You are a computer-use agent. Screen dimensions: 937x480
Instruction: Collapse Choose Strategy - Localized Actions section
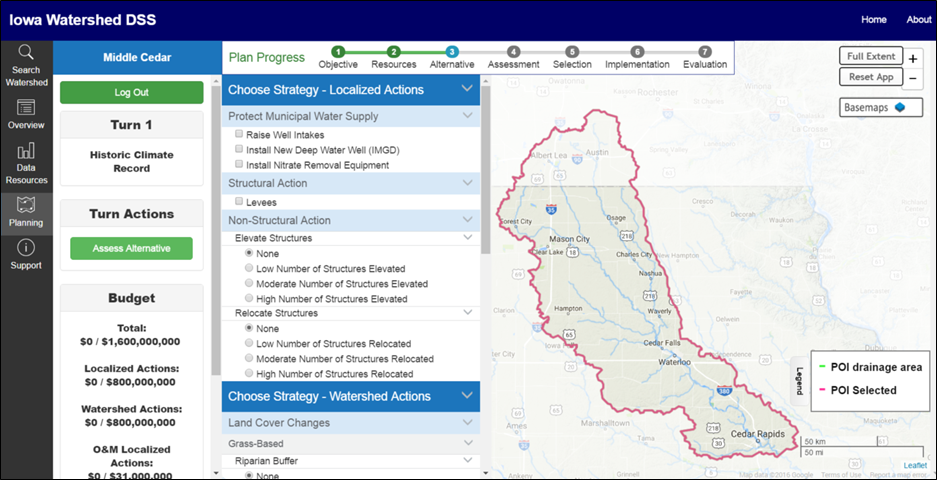click(466, 89)
